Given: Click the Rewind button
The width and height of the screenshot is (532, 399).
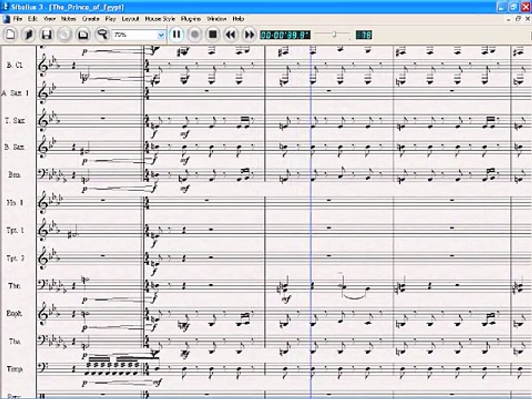Looking at the screenshot, I should tap(231, 34).
